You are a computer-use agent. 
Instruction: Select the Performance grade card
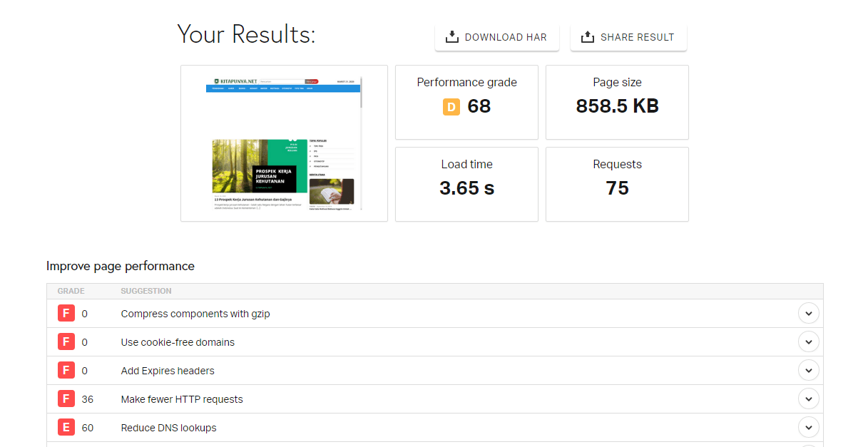tap(466, 102)
